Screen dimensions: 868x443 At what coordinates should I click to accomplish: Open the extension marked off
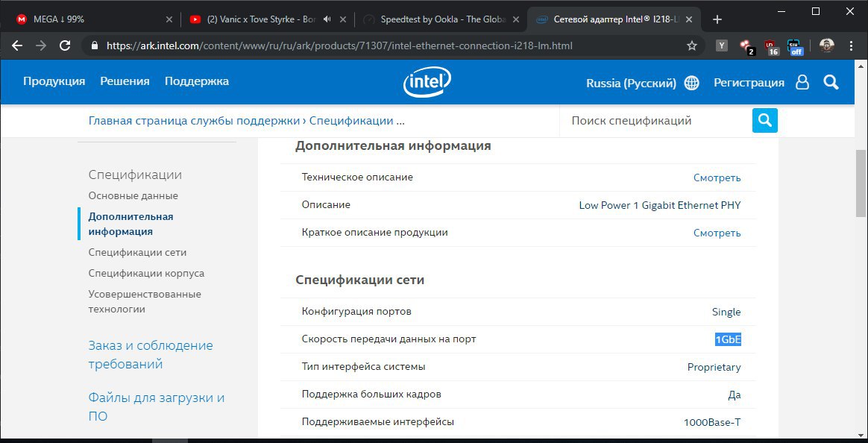(796, 47)
